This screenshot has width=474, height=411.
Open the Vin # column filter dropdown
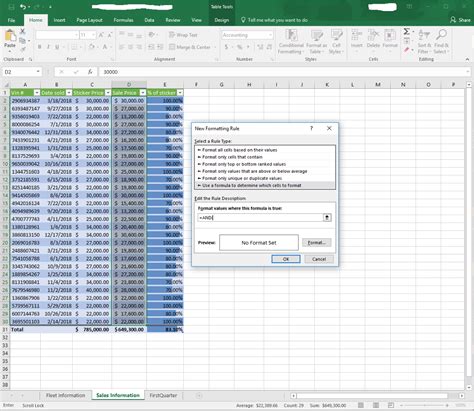pos(37,92)
